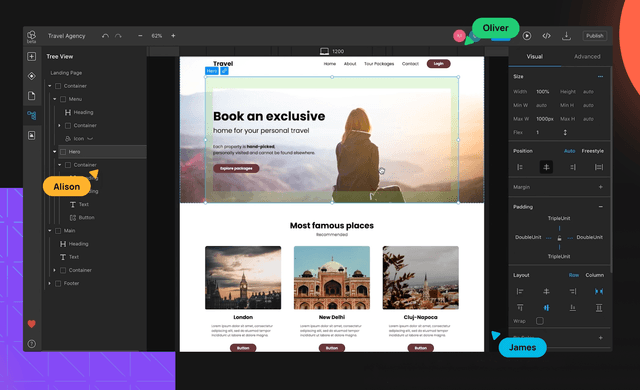Click the Publish button

coord(595,36)
